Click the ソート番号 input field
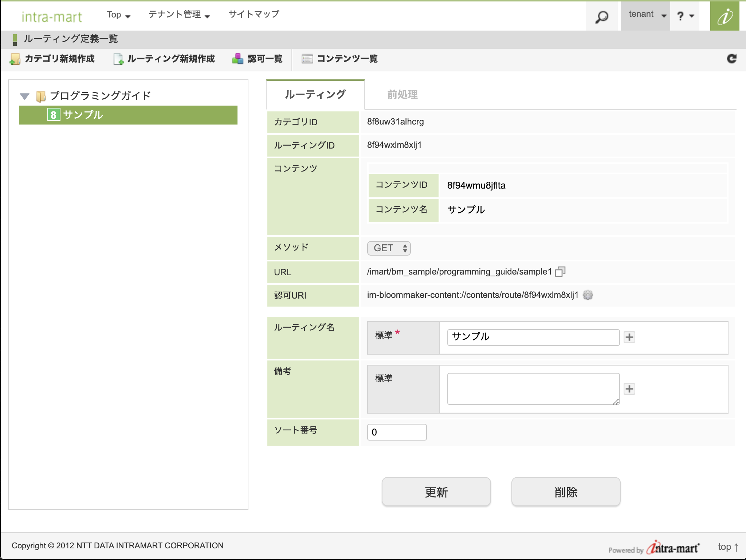This screenshot has width=746, height=560. (x=397, y=432)
